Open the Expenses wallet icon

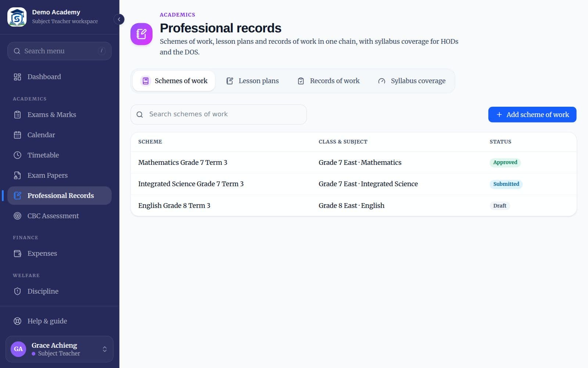(x=17, y=254)
